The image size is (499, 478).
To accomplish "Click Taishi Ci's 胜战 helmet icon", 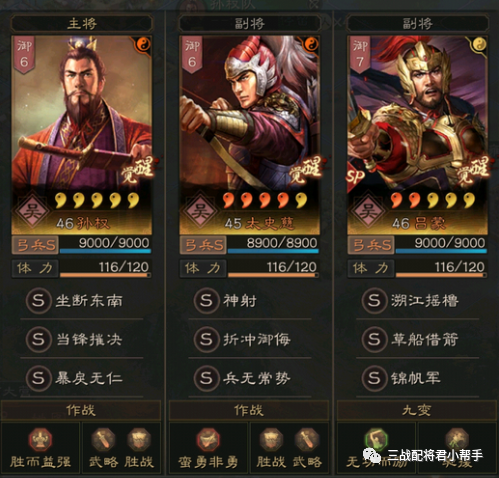I will 272,440.
